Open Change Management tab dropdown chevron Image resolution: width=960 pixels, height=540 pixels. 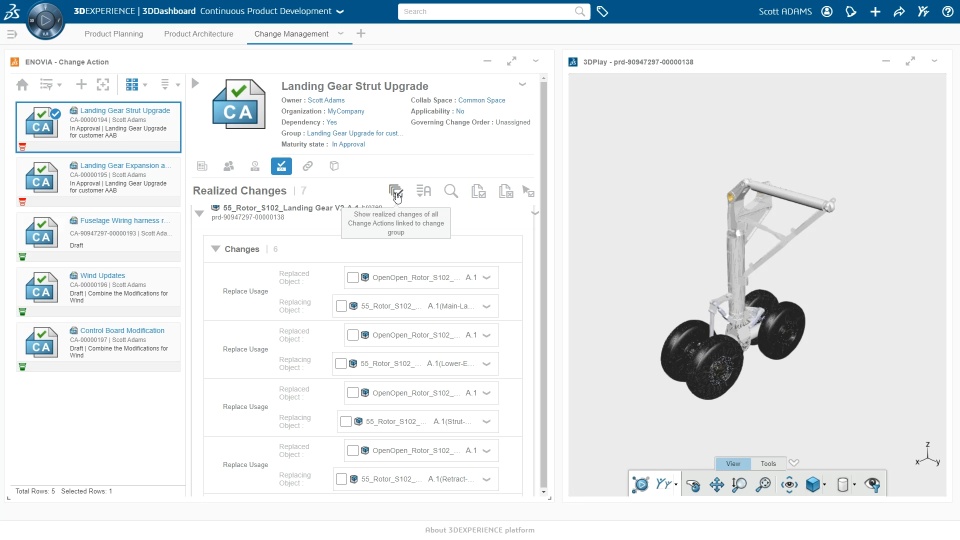pos(340,34)
